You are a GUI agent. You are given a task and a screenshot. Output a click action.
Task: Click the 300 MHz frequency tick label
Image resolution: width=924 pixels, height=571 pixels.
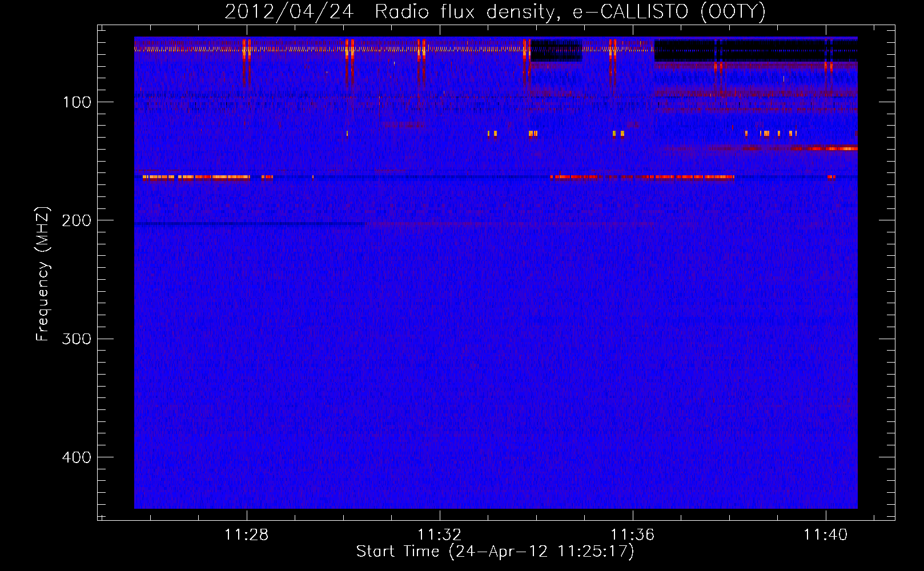coord(77,339)
